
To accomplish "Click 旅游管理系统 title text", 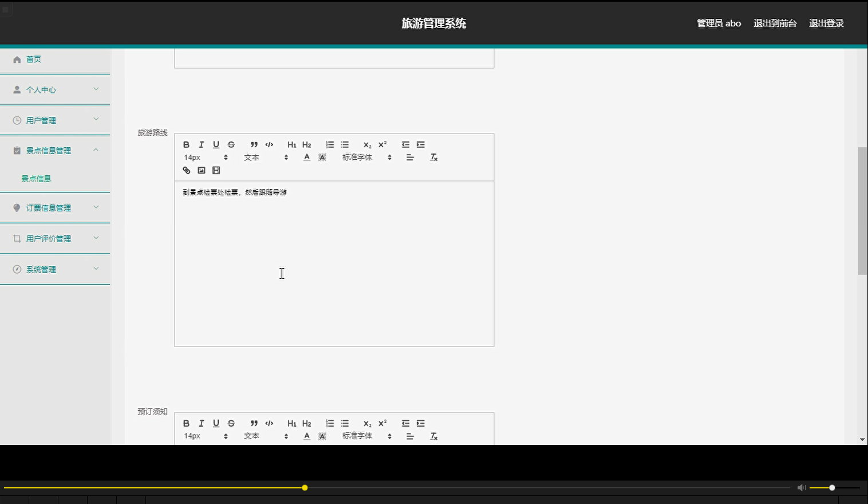I will pos(434,23).
